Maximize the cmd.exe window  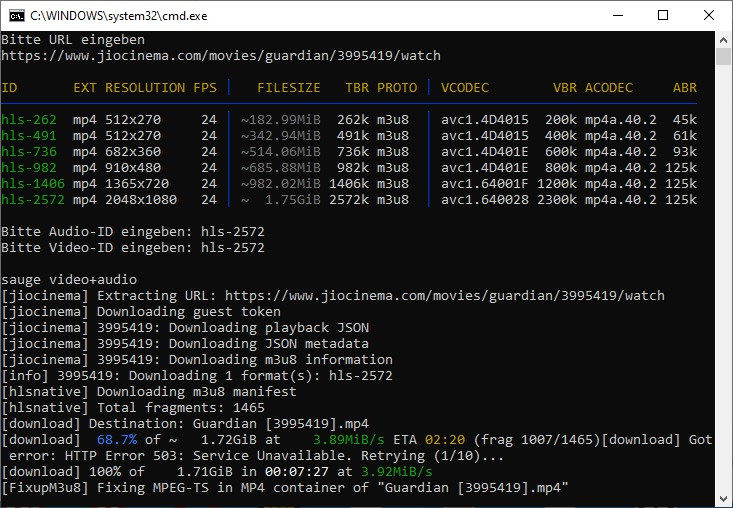[x=662, y=15]
